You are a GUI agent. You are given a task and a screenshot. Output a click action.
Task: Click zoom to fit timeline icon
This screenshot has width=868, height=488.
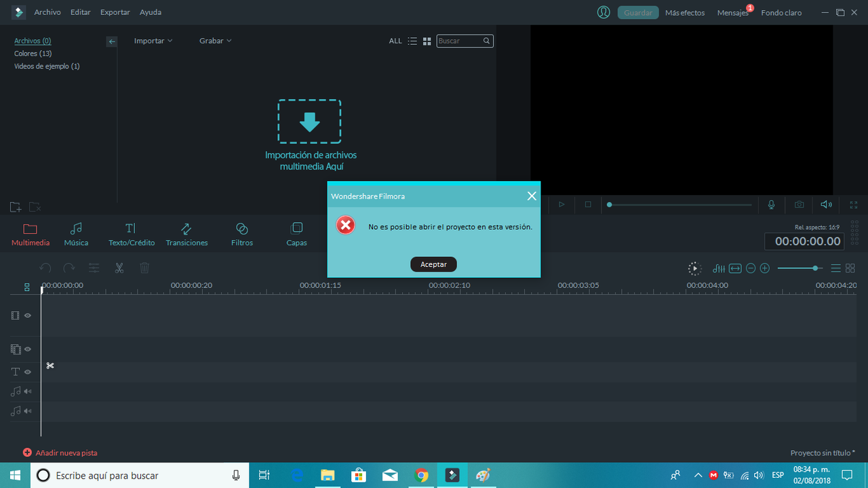(735, 268)
